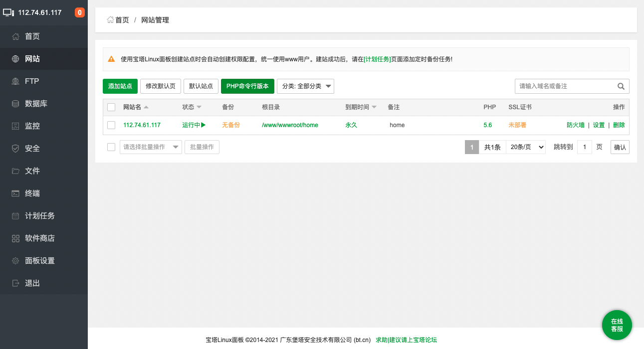Viewport: 644px width, 349px height.
Task: Click the shield icon for 安全
Action: [15, 149]
